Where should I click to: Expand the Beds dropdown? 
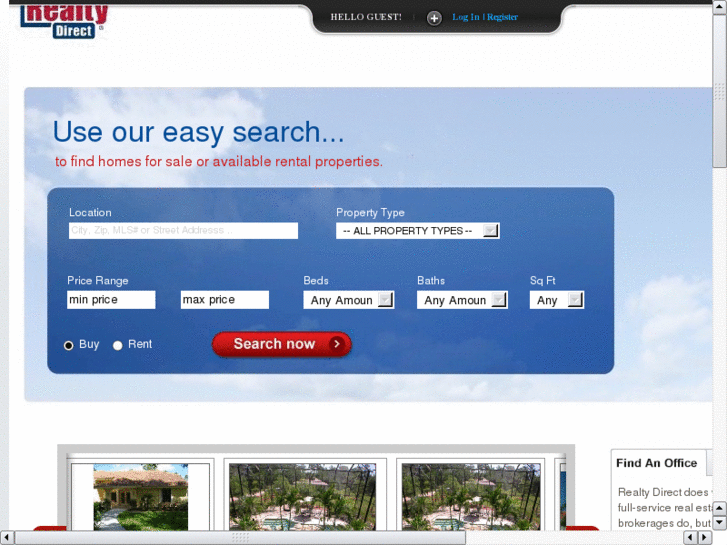pyautogui.click(x=349, y=300)
